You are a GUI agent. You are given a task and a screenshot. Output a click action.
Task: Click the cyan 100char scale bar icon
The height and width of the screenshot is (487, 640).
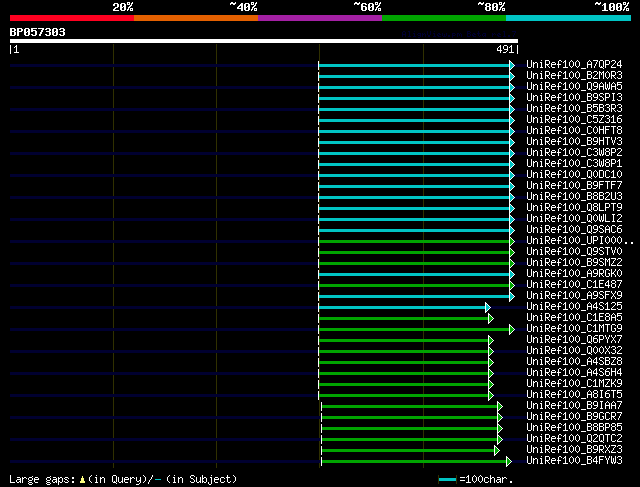[449, 480]
